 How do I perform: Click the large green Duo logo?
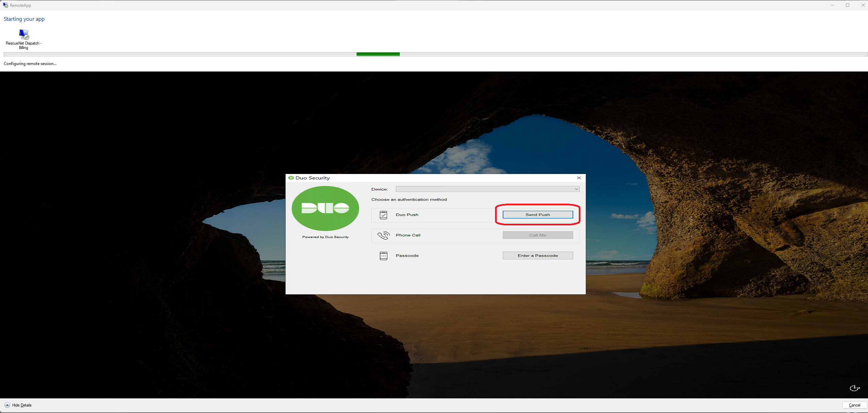tap(325, 208)
